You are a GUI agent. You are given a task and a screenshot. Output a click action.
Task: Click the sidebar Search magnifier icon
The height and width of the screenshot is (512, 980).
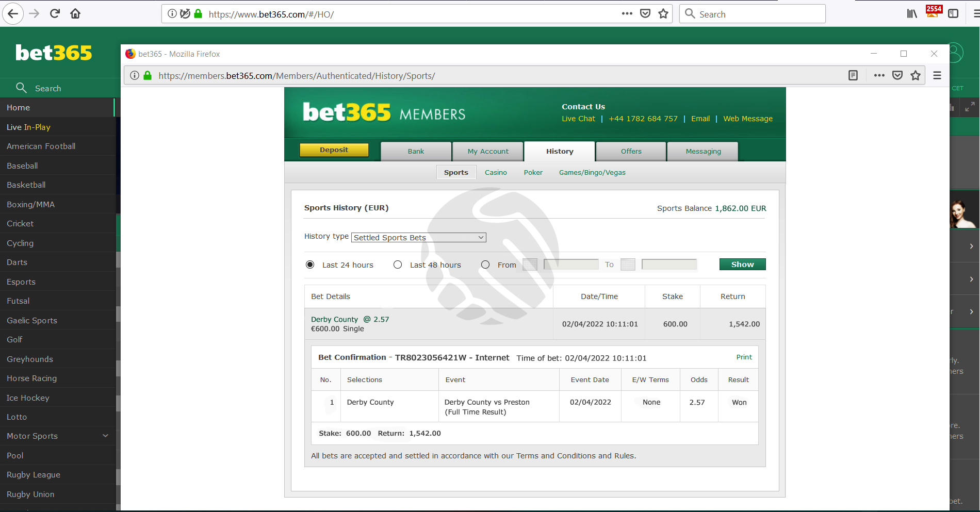click(21, 88)
